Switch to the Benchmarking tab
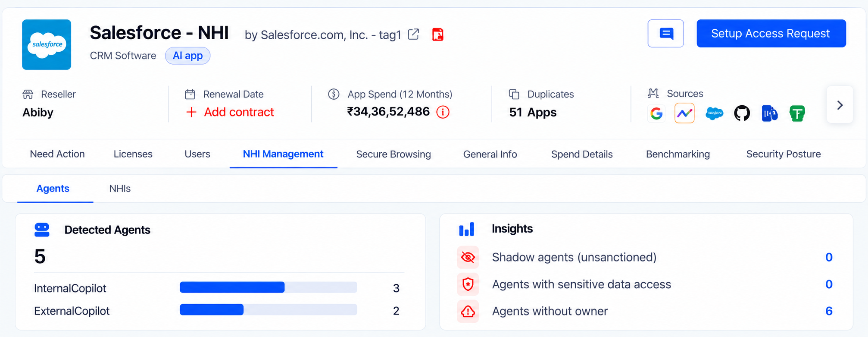 (678, 154)
